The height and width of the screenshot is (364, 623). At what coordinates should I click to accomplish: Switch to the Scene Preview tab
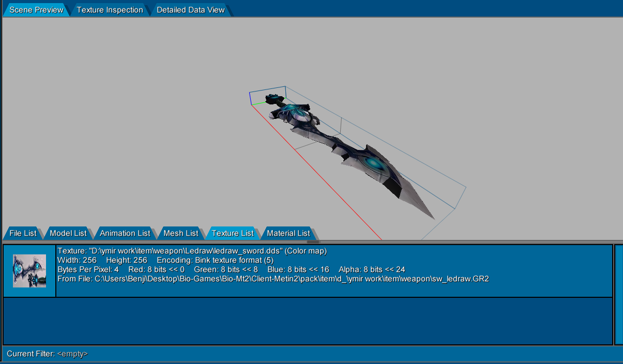pos(36,10)
